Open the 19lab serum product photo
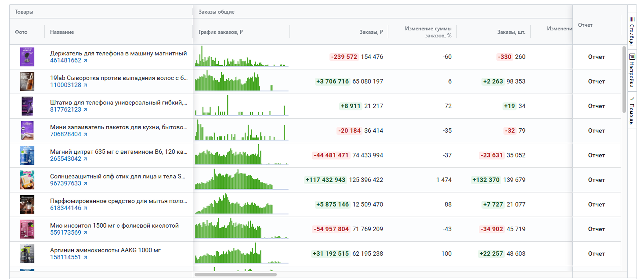 tap(27, 81)
